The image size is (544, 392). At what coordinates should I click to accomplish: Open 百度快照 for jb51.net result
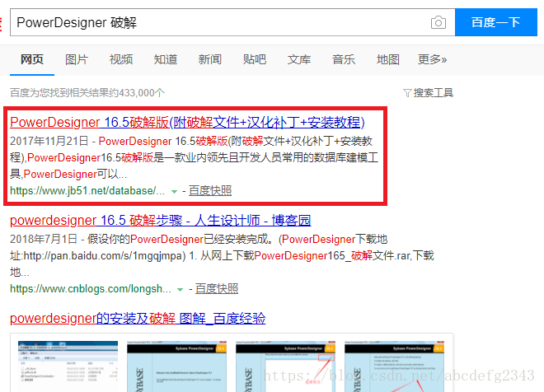210,190
